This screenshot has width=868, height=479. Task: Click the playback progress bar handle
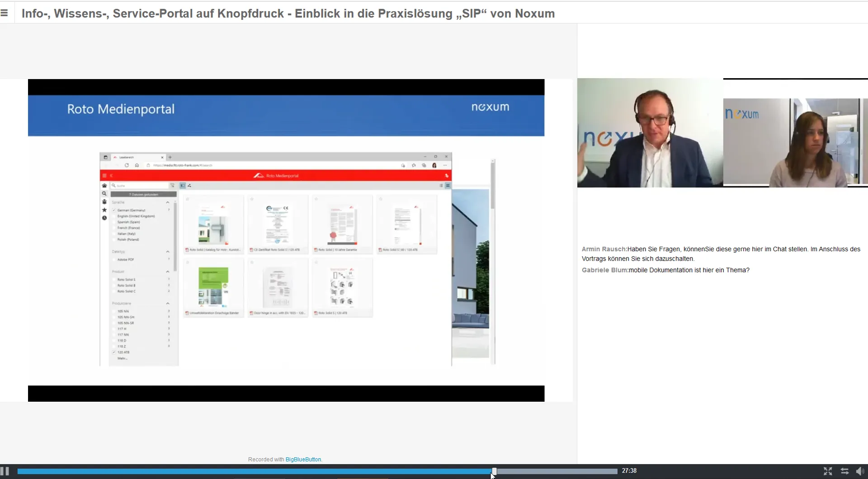point(494,471)
